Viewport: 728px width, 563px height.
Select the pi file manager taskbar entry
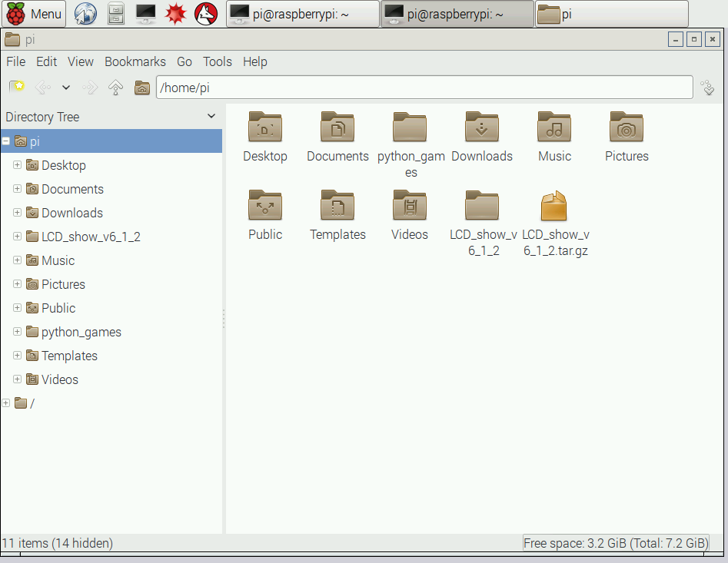point(612,14)
